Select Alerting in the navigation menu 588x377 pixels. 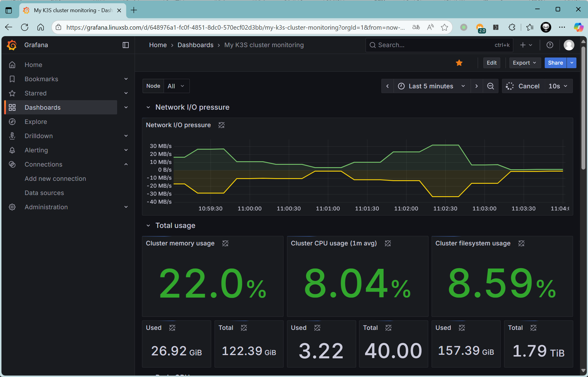point(36,150)
